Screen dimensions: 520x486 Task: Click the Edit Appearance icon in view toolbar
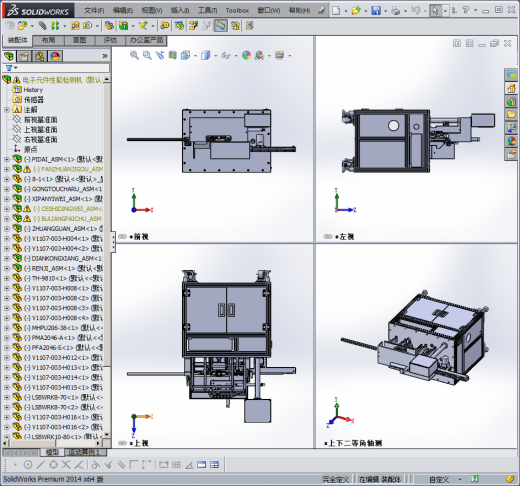pyautogui.click(x=246, y=55)
